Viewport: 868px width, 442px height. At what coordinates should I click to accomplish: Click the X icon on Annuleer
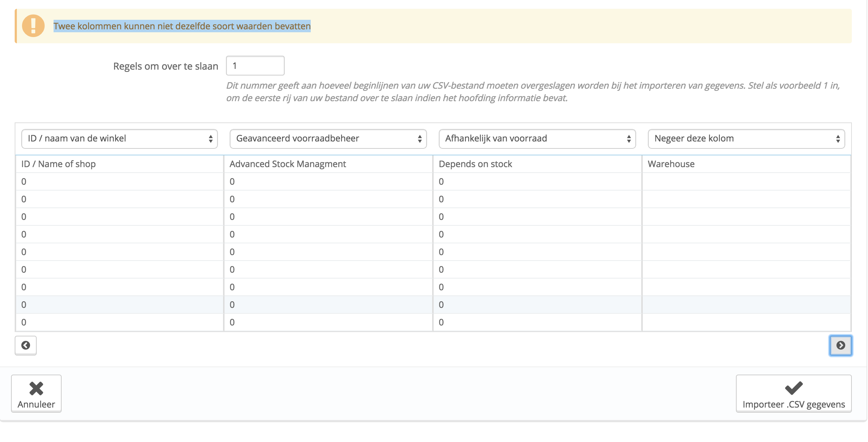coord(36,388)
